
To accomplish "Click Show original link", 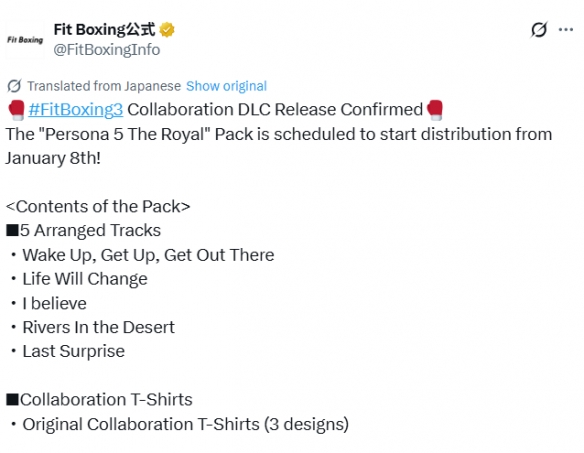I will pos(226,86).
